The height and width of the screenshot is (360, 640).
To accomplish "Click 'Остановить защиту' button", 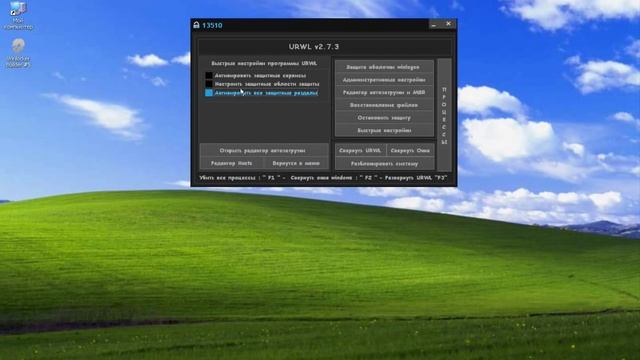I will click(384, 118).
